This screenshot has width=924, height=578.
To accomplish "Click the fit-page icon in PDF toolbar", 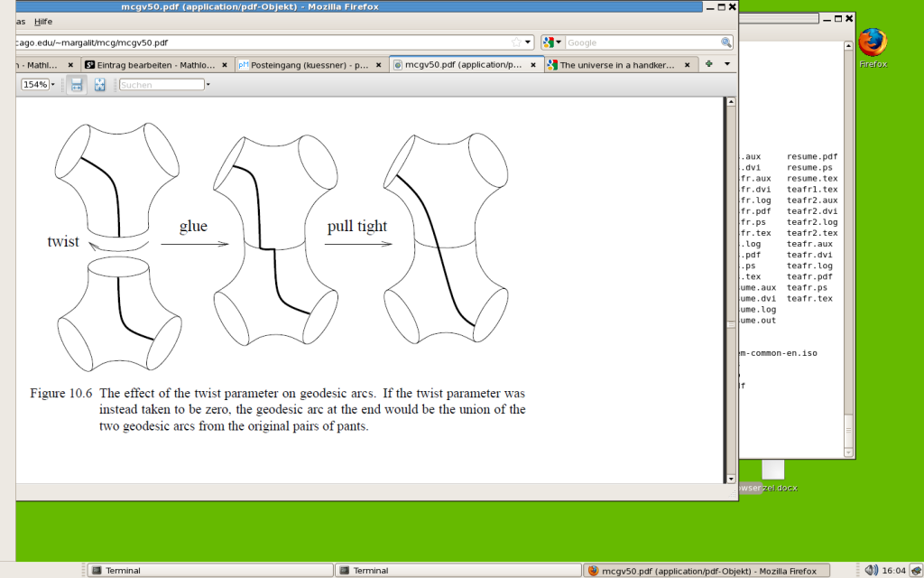I will (99, 84).
